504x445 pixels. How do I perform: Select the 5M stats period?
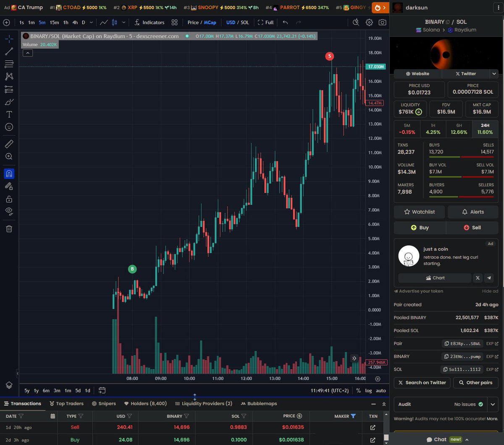tap(407, 128)
